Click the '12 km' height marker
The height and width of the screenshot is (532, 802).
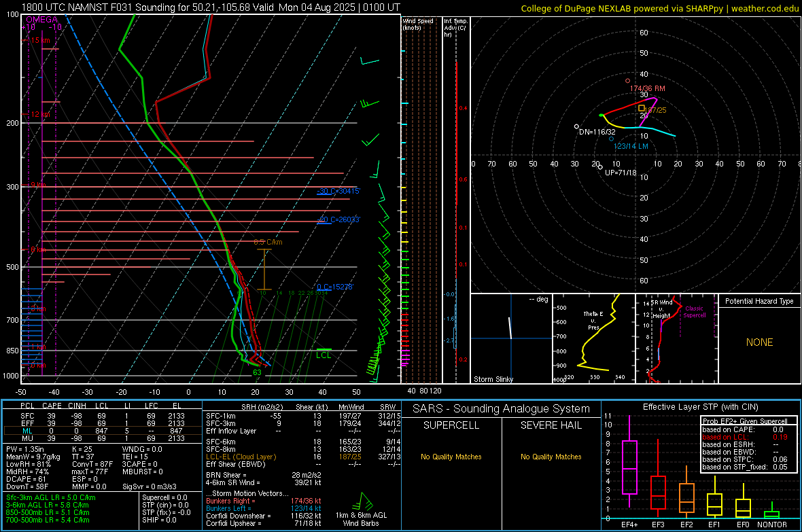(x=40, y=114)
